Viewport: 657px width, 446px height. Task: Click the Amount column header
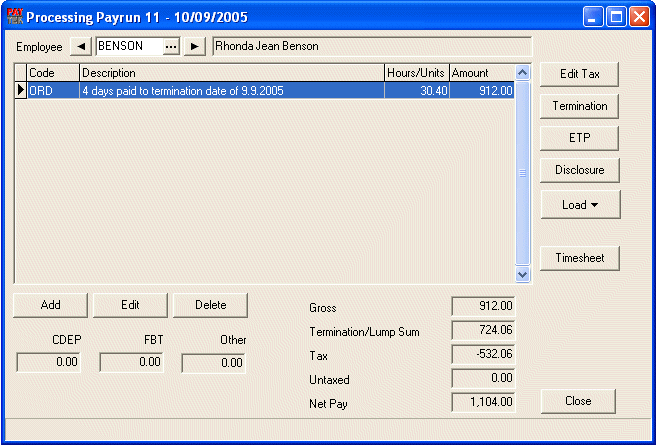click(x=482, y=73)
